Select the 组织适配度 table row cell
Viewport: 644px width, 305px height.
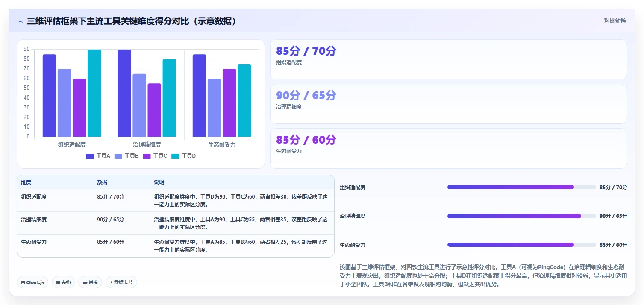[x=34, y=197]
